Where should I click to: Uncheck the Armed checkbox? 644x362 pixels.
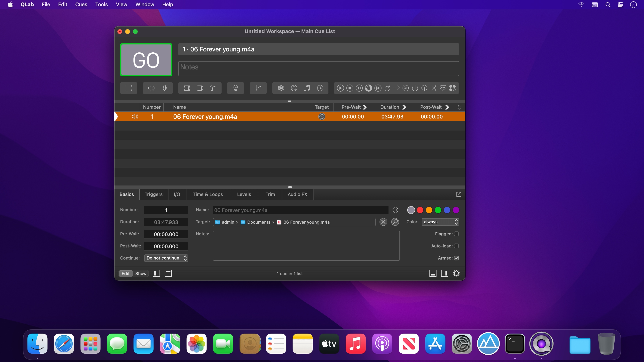click(456, 258)
